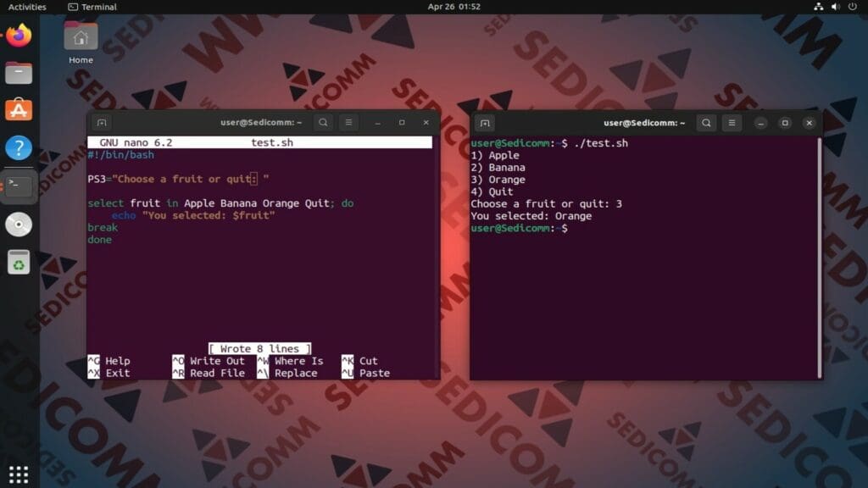Click the ^O Write Out shortcut
Viewport: 868px width, 488px height.
coord(209,361)
